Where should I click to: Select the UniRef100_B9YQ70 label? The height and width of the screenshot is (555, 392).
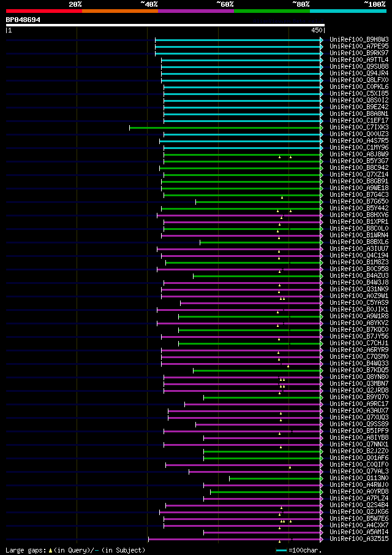[359, 397]
